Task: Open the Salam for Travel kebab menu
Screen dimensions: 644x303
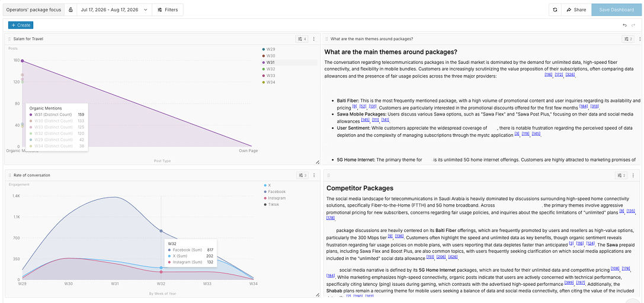Action: 314,39
